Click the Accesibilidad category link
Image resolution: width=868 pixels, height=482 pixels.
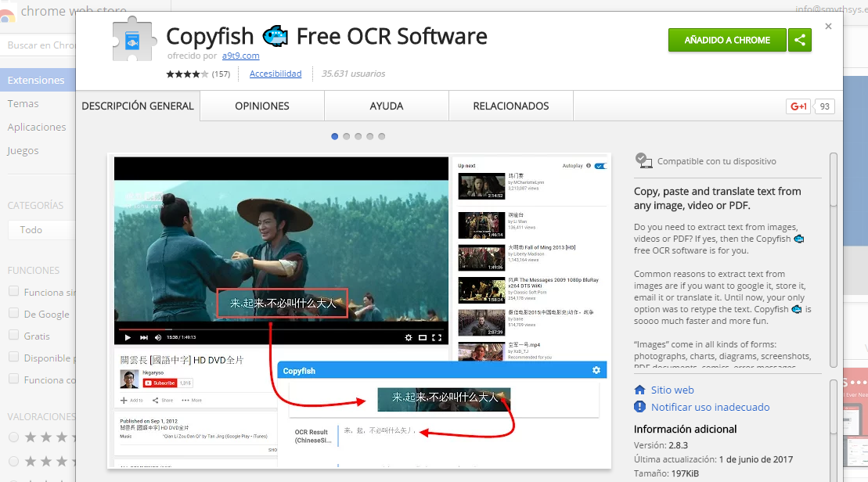276,74
